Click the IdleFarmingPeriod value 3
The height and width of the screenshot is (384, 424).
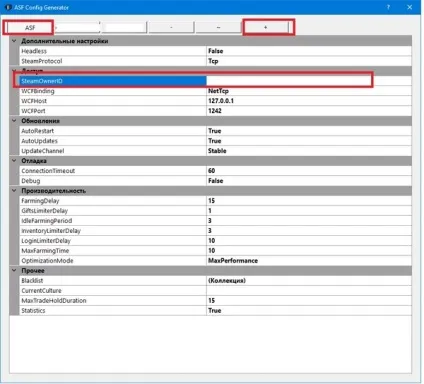point(309,221)
